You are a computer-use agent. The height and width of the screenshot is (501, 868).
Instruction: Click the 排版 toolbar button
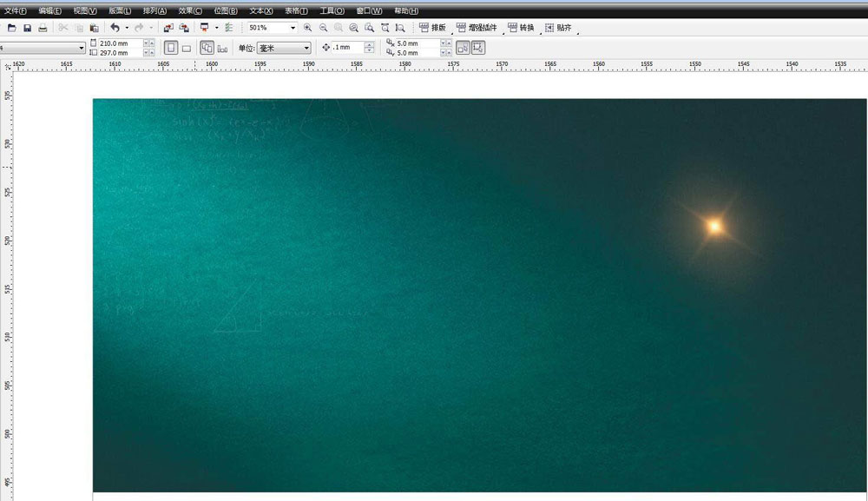coord(432,28)
